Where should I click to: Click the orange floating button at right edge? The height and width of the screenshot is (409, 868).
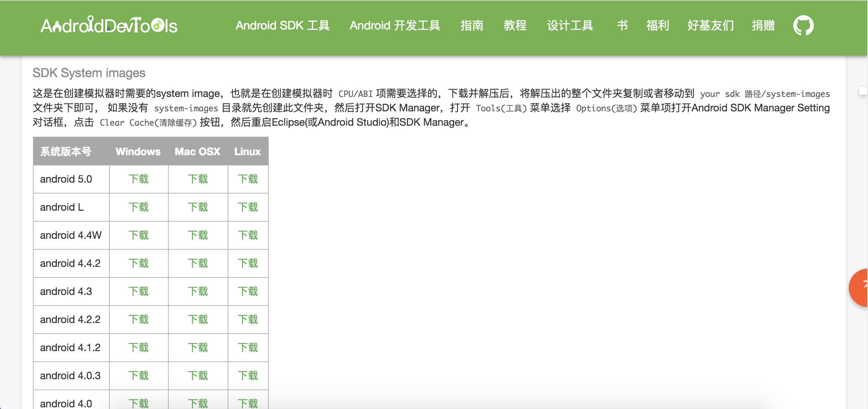pyautogui.click(x=859, y=287)
